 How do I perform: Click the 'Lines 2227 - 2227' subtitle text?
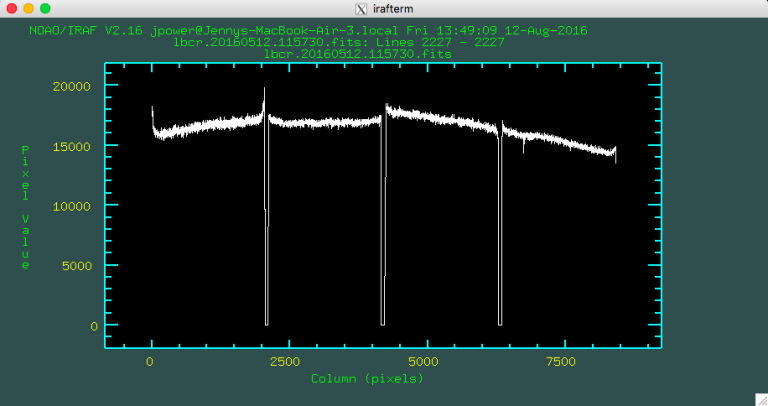tap(440, 42)
